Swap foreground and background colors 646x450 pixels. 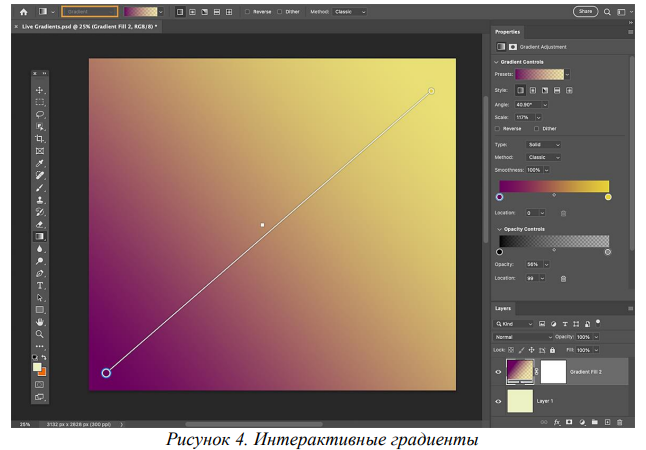[44, 357]
